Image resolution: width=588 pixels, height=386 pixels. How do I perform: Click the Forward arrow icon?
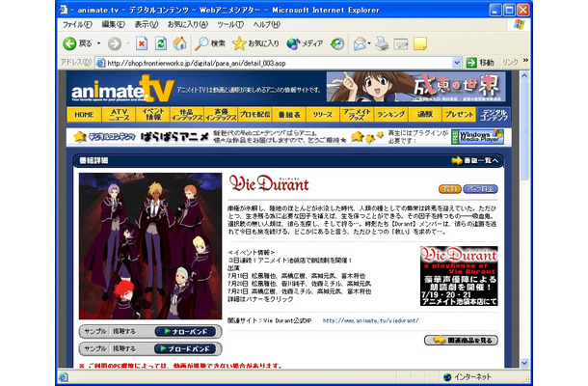tap(115, 44)
